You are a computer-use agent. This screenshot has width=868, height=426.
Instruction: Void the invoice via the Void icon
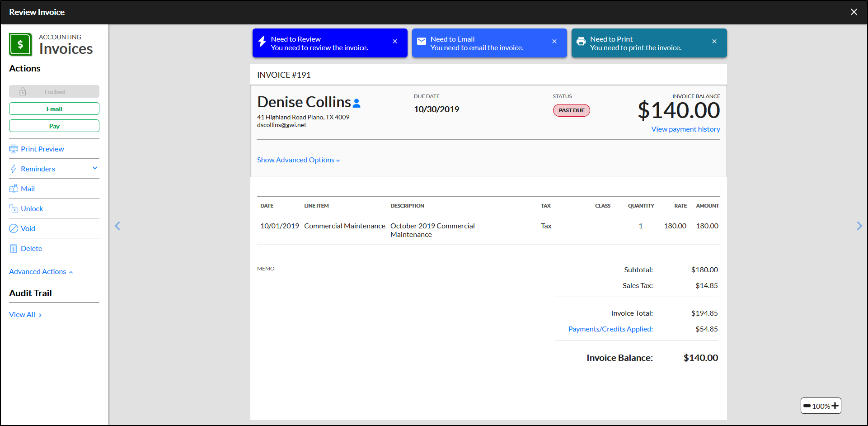(x=14, y=228)
